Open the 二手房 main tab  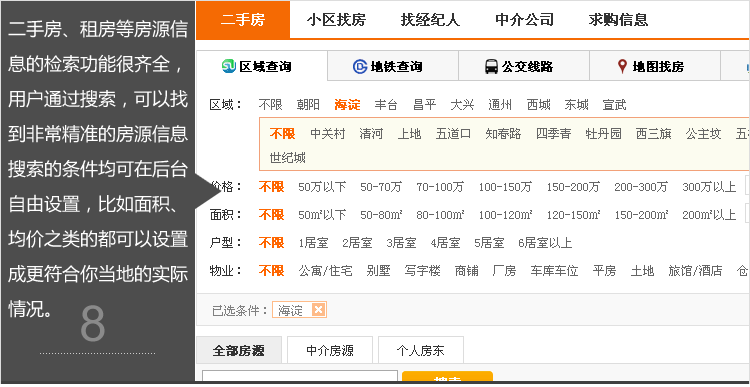click(x=243, y=20)
